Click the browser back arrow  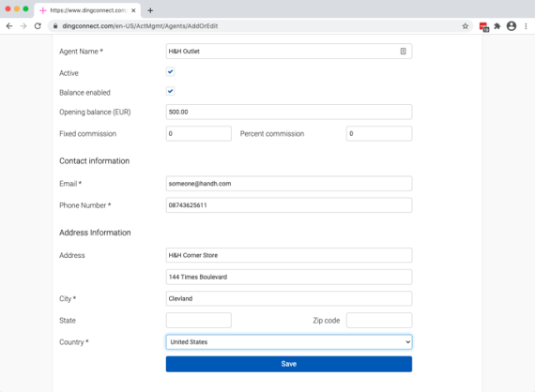pos(9,26)
